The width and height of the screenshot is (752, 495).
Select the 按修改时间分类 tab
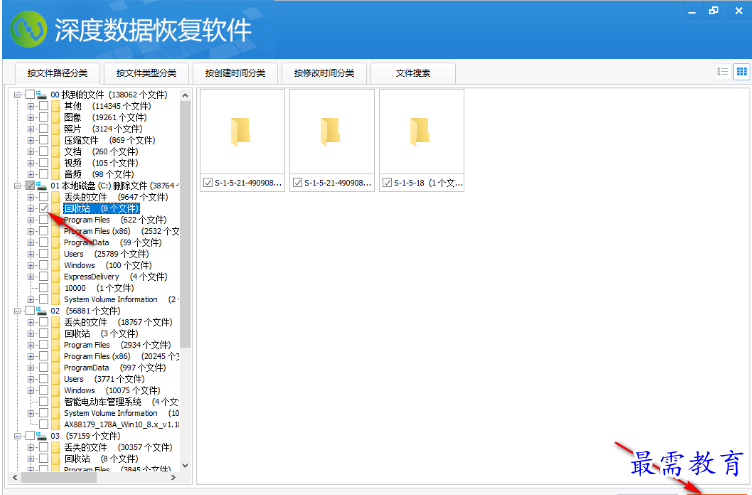(324, 73)
